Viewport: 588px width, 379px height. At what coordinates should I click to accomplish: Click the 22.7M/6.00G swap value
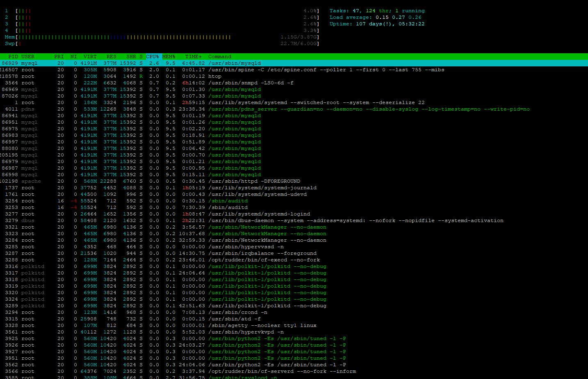pos(298,43)
